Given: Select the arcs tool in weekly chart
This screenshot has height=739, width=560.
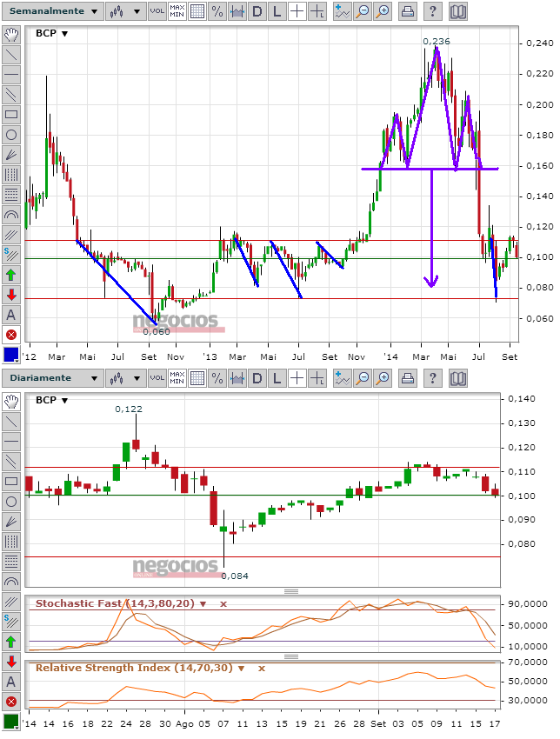Looking at the screenshot, I should 10,215.
